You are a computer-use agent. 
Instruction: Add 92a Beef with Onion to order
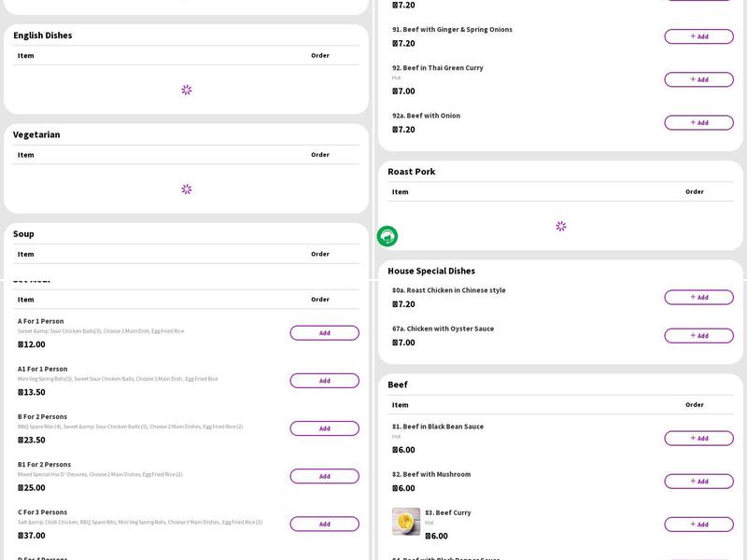(698, 122)
